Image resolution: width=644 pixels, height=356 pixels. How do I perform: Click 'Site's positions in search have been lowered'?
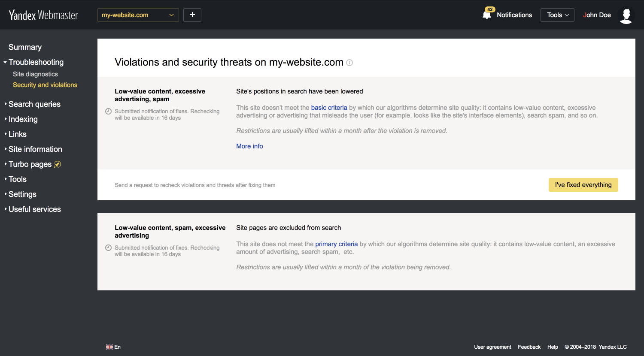300,91
